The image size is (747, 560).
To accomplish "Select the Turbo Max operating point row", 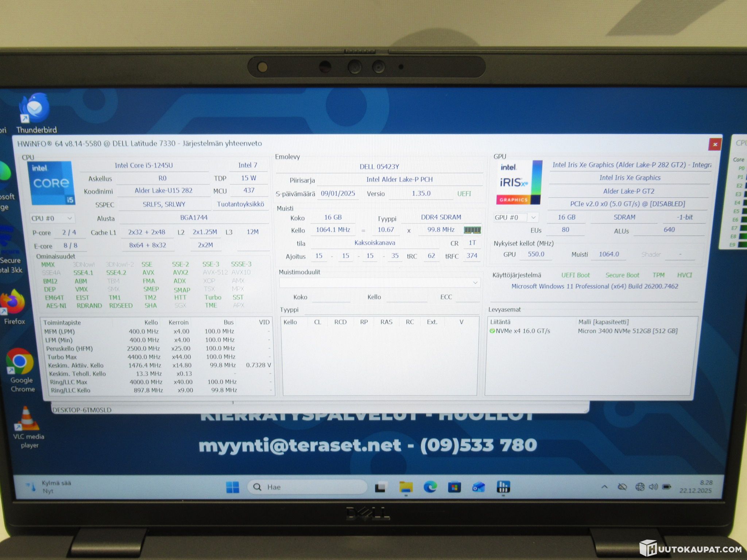I will click(158, 357).
